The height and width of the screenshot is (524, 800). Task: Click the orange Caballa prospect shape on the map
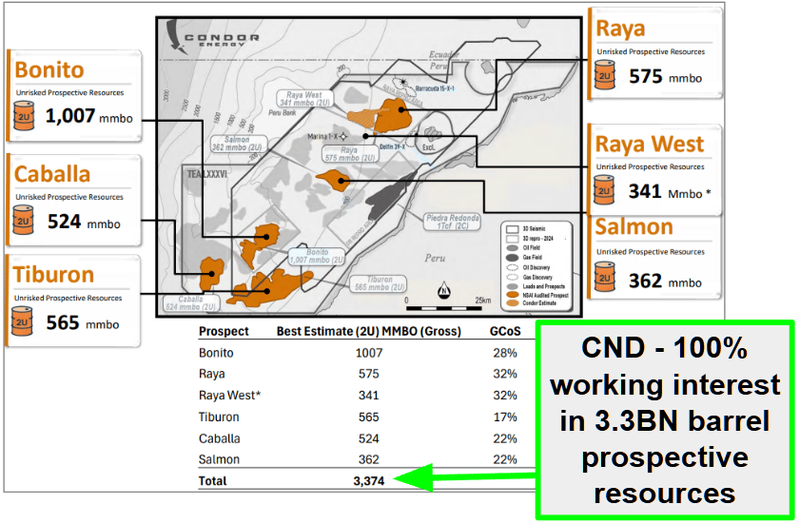pyautogui.click(x=211, y=273)
